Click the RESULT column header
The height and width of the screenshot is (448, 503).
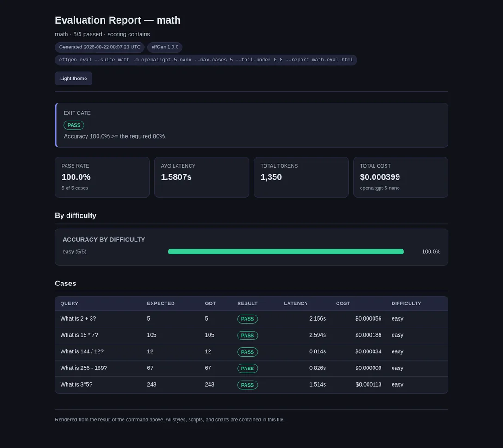247,303
